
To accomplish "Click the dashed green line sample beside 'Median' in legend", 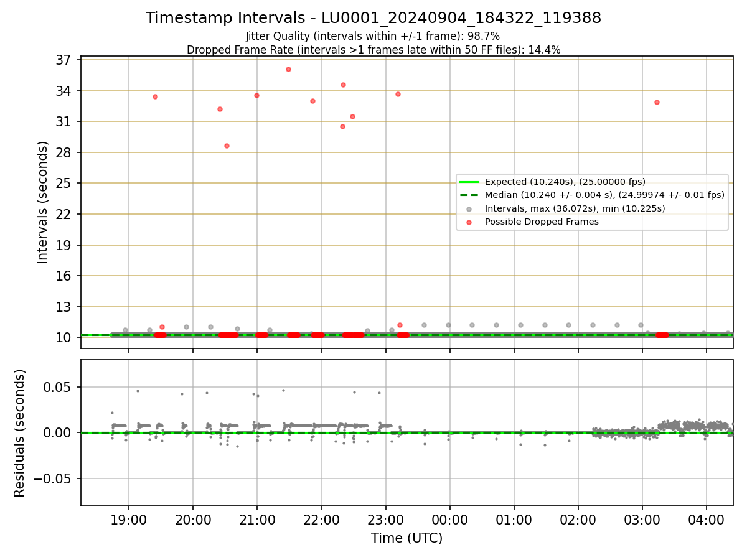I will coord(470,195).
